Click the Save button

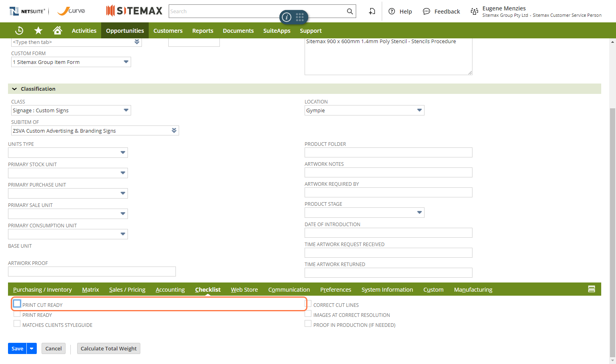17,348
